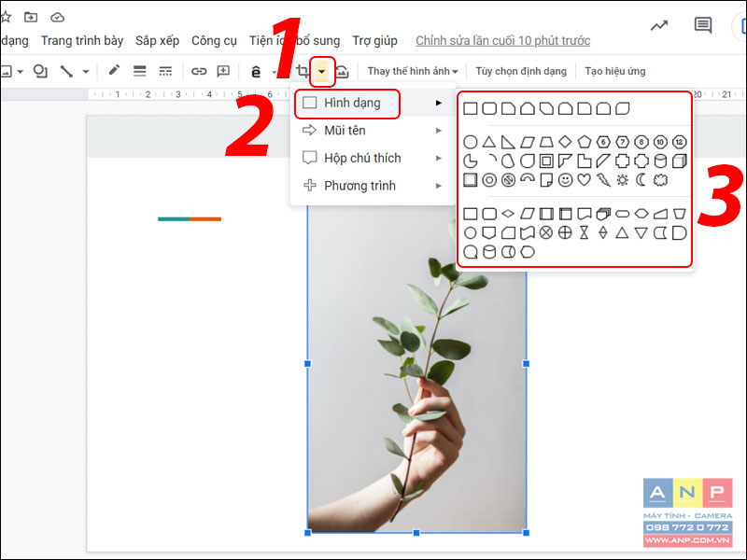Choose the frame shape
Image resolution: width=747 pixels, height=560 pixels.
[x=546, y=161]
